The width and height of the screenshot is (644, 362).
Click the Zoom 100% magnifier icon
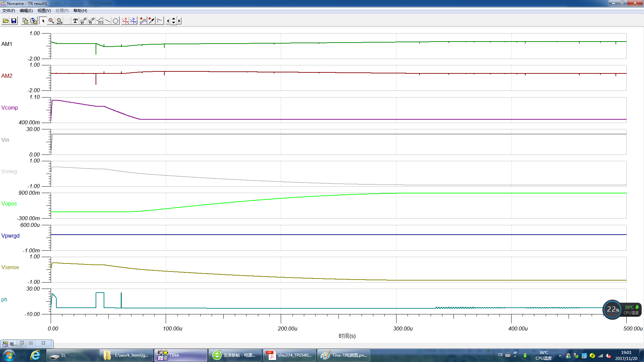(x=59, y=21)
